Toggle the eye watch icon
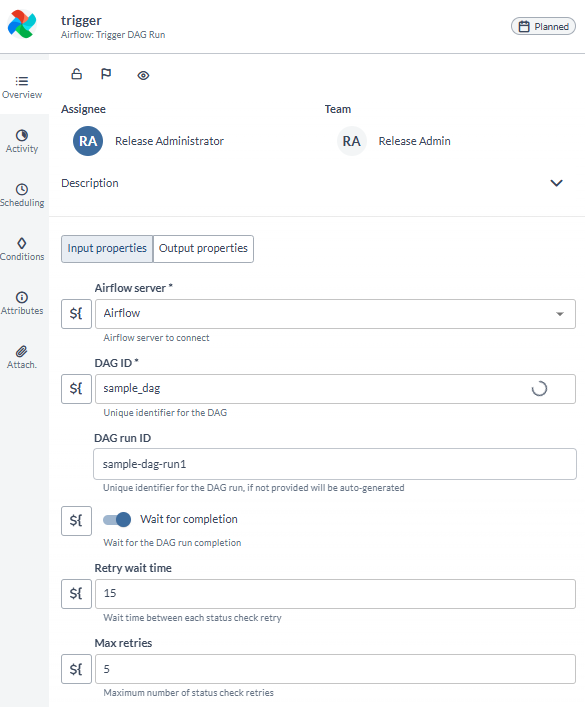Viewport: 585px width, 707px height. [x=143, y=75]
